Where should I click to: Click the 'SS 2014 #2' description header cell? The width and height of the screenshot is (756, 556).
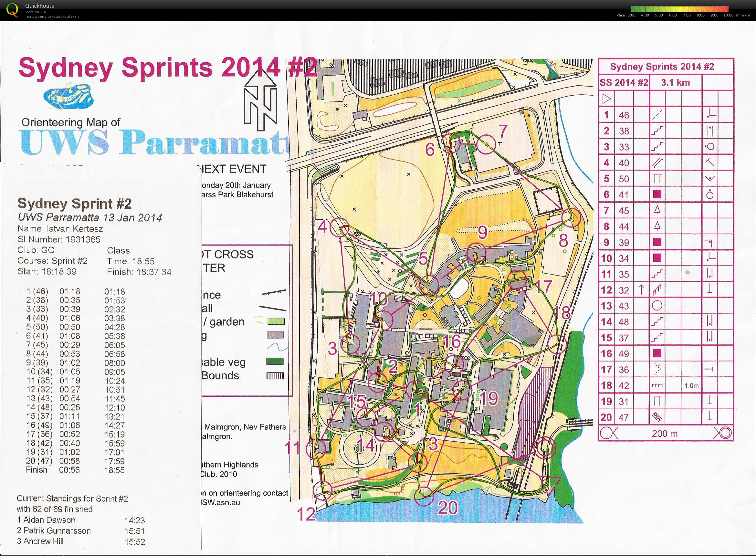[624, 82]
